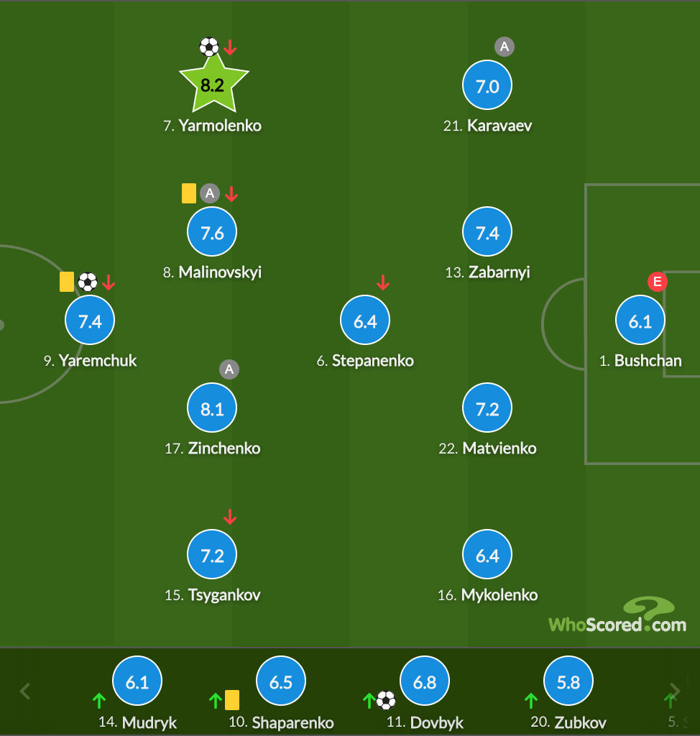Open Zabarnyi's 7.4 rating circle
Image resolution: width=700 pixels, height=736 pixels.
click(487, 231)
